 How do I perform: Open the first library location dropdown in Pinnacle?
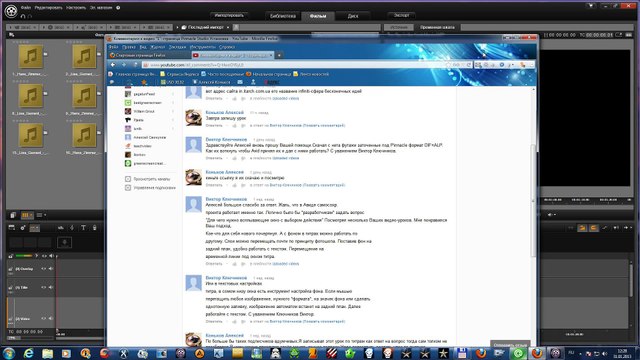point(22,27)
